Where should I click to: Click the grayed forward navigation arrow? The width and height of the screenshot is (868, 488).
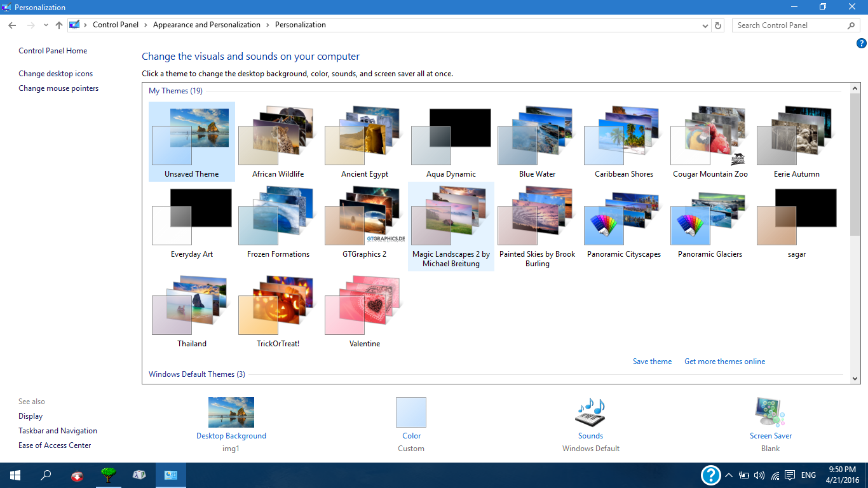(x=30, y=25)
